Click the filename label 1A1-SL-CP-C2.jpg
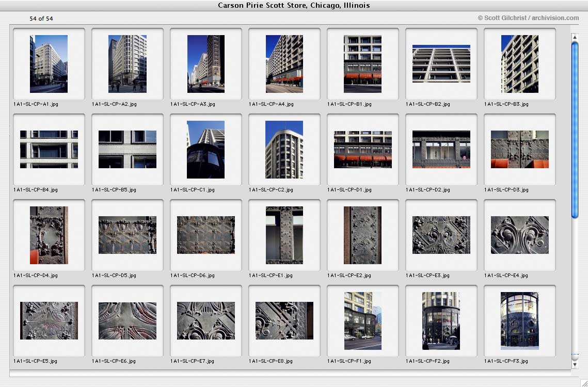Viewport: 588px width, 387px height. coord(271,190)
